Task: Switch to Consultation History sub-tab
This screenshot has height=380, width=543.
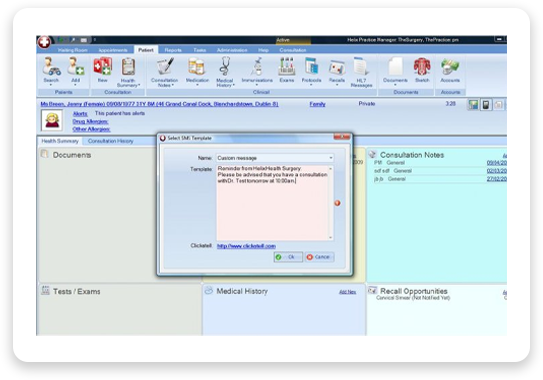Action: (x=110, y=141)
